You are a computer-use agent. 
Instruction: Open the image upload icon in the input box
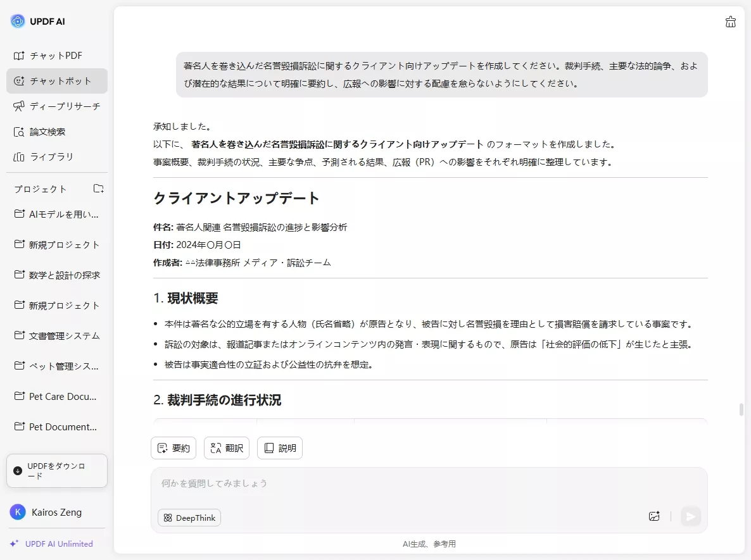click(654, 516)
